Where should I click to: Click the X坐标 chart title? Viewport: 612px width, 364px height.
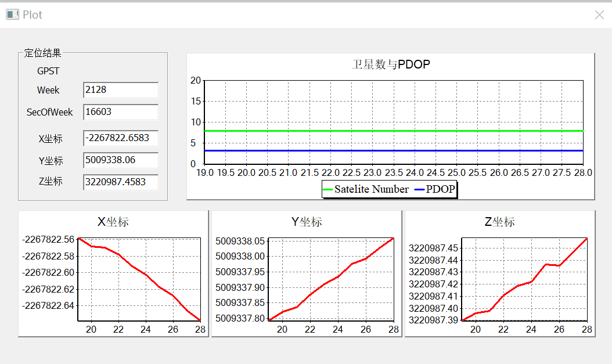113,222
